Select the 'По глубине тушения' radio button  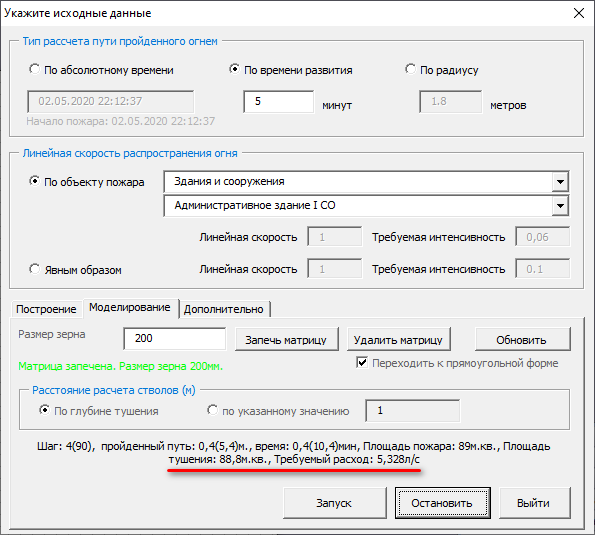99,411
